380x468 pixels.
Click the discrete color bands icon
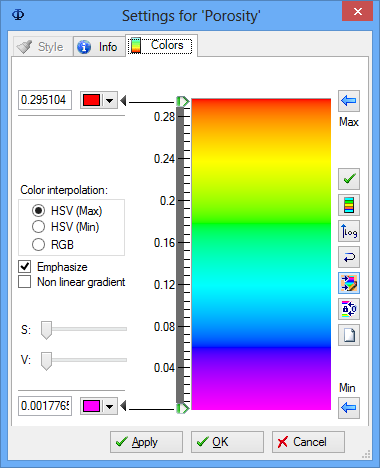pyautogui.click(x=349, y=205)
